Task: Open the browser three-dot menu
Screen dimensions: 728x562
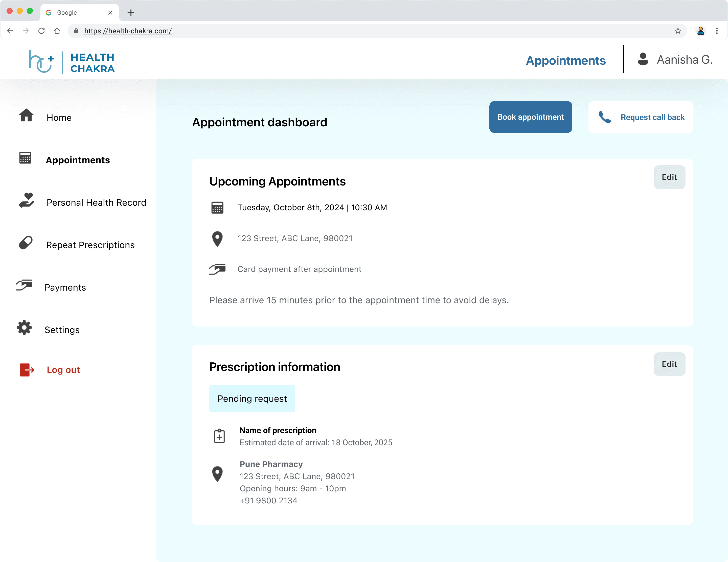Action: 717,31
